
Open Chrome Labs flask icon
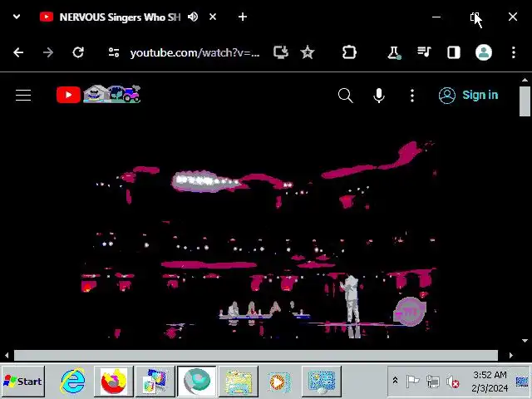(394, 52)
